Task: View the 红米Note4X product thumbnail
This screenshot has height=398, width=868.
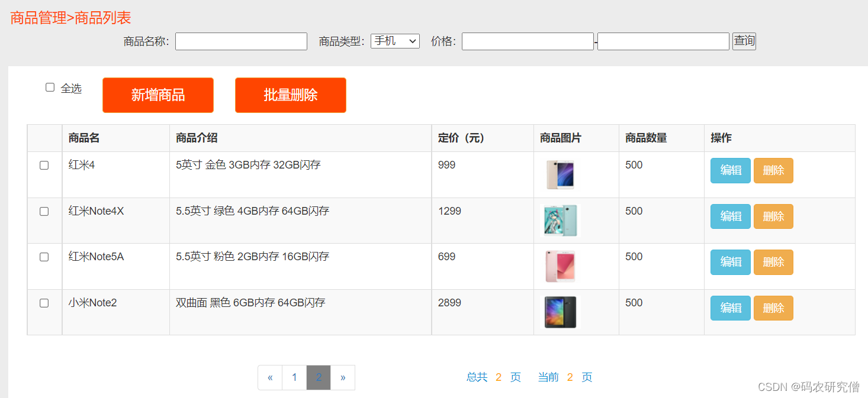Action: (x=560, y=220)
